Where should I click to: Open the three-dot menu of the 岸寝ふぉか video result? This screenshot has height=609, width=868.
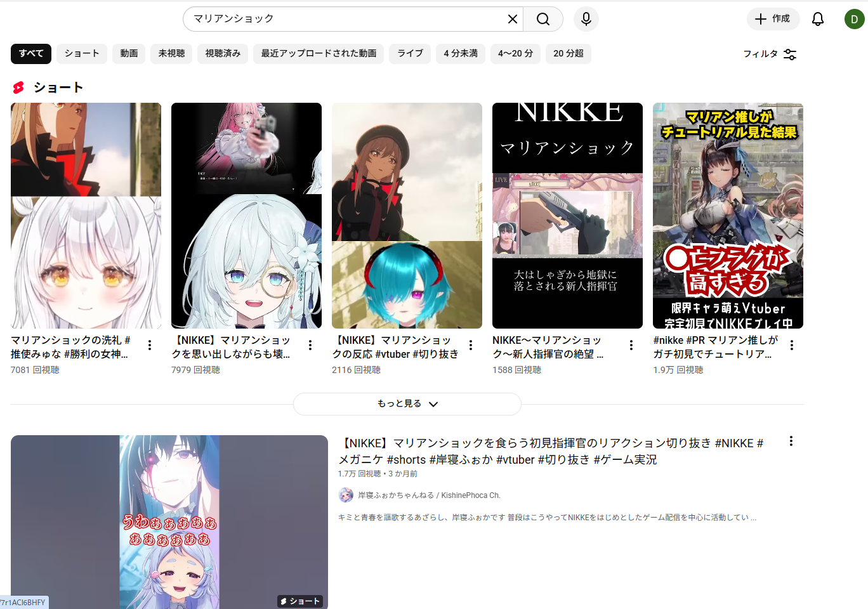click(791, 441)
